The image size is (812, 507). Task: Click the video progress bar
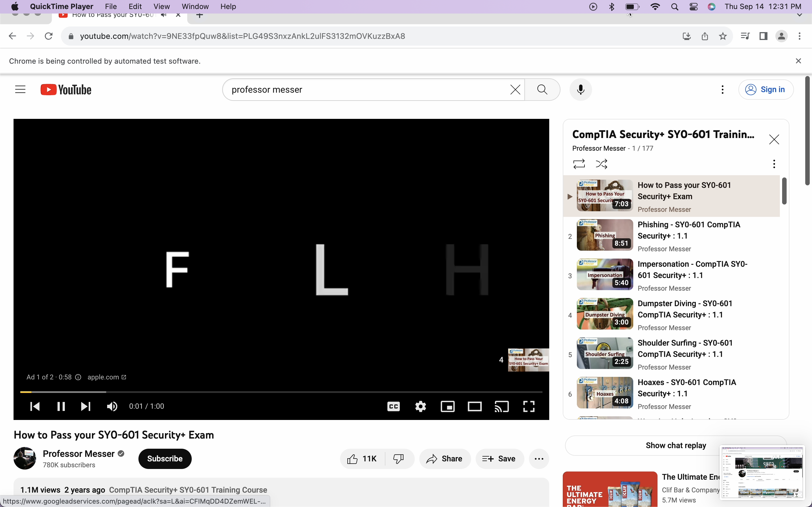click(x=281, y=392)
